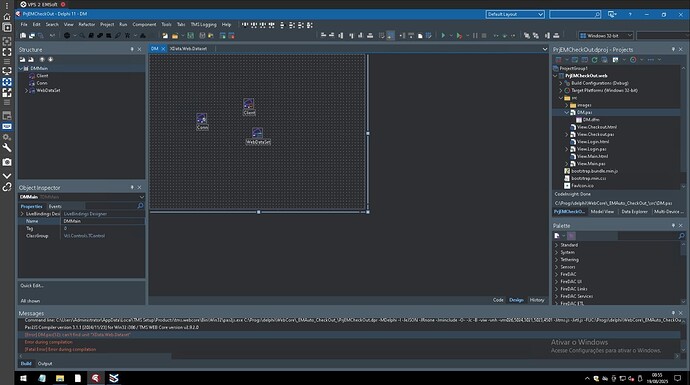Collapse the DMMain node in Structure
The image size is (690, 385).
click(x=21, y=69)
